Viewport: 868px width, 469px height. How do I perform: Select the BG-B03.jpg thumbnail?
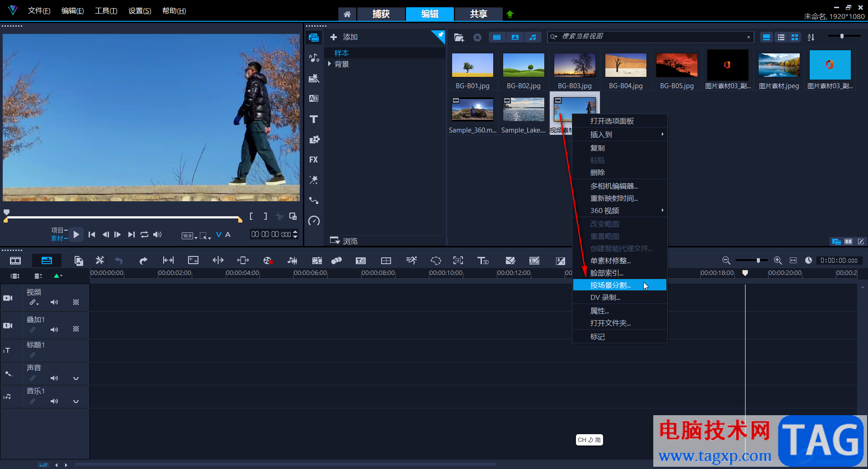(x=575, y=65)
